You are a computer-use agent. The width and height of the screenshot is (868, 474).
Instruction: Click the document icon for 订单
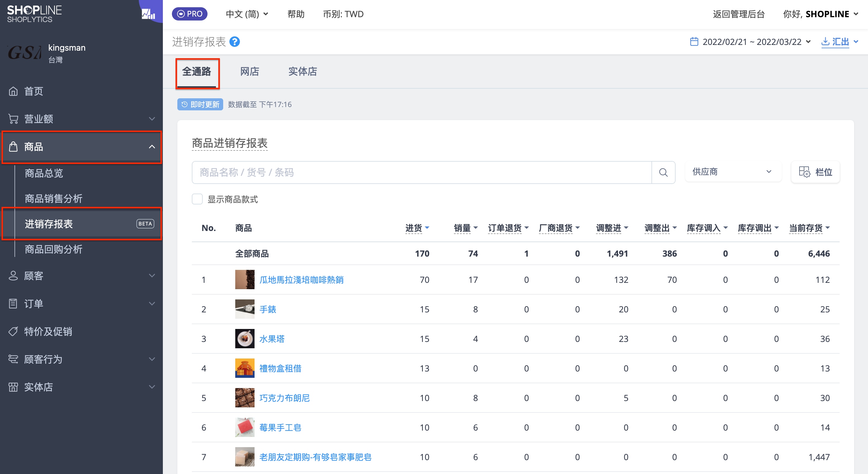click(13, 304)
